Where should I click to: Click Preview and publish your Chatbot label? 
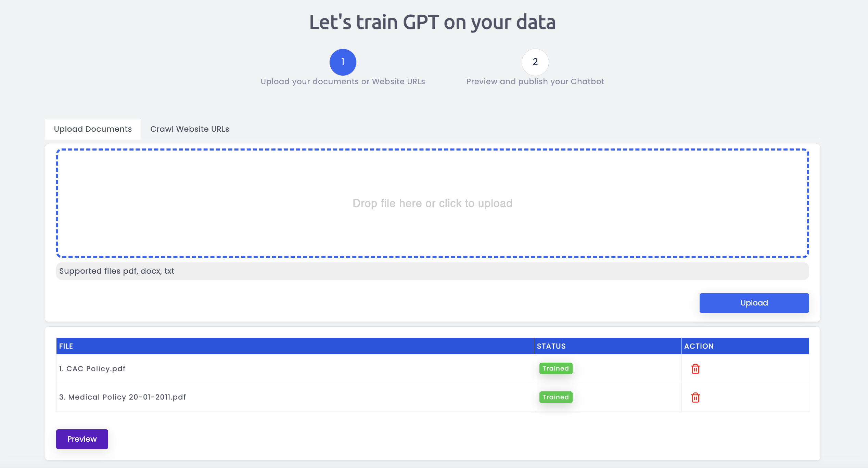point(535,81)
